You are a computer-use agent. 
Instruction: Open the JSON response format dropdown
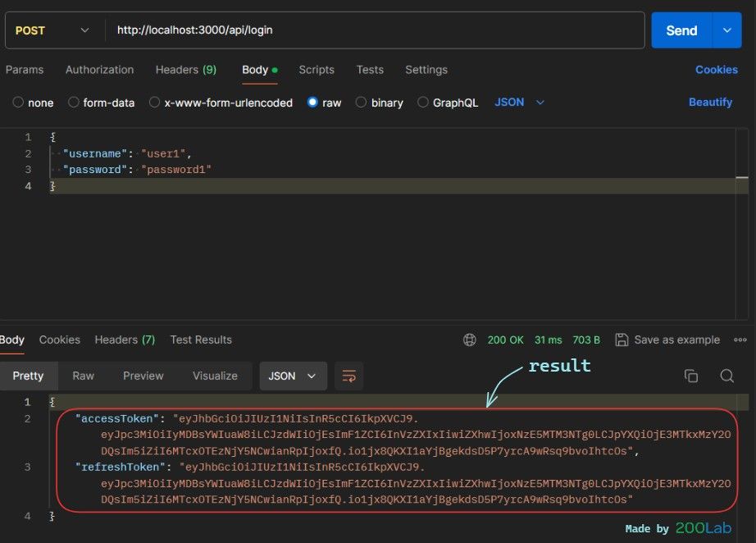pos(293,376)
